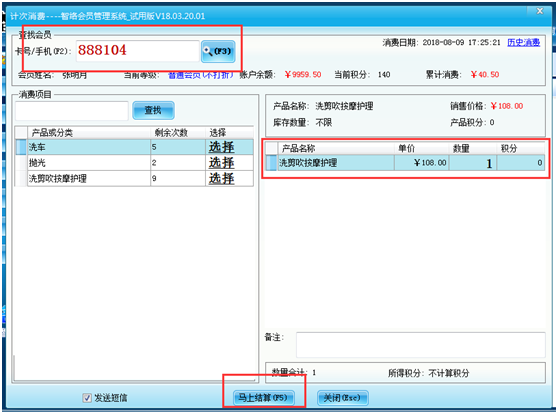558x414 pixels.
Task: Click remaining count 9 for 洗剪吹按摩护理
Action: pos(178,178)
